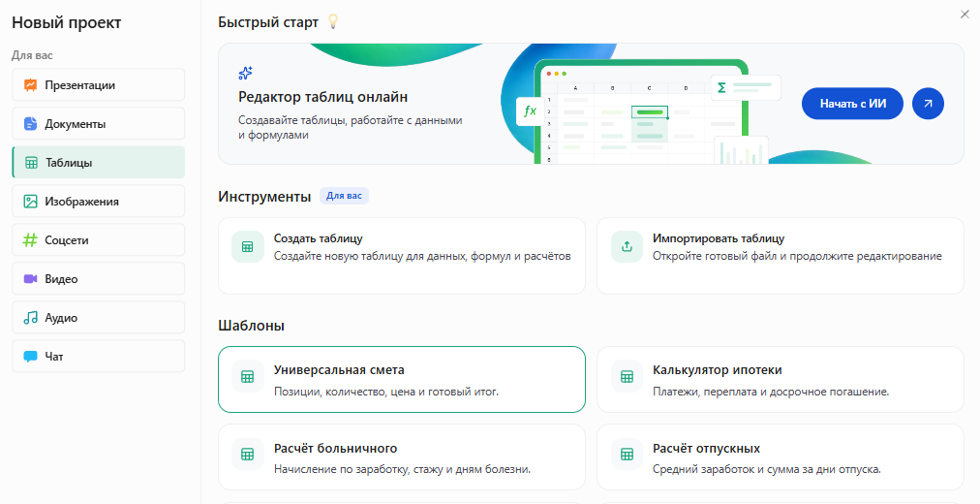Open the Создать таблицу tool card
The image size is (980, 504).
402,256
